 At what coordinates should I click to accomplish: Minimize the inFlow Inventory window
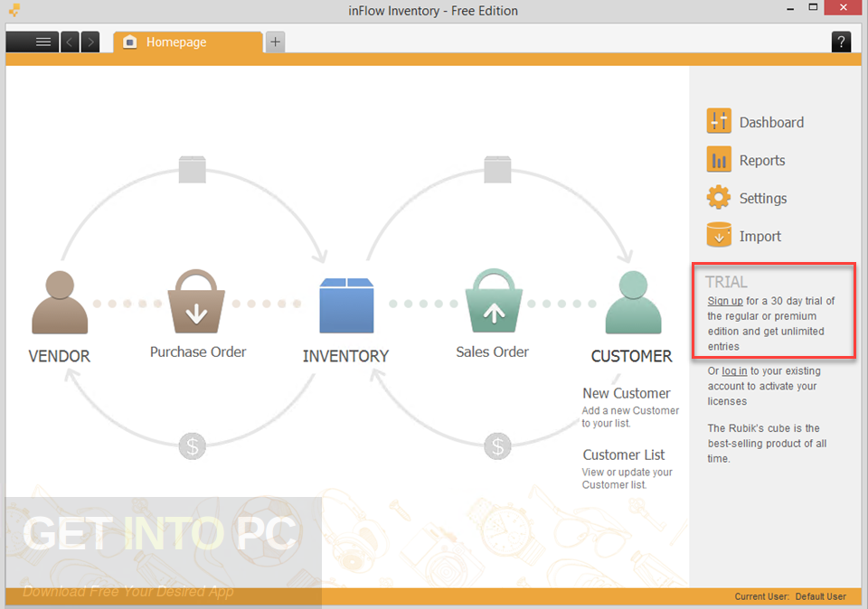point(790,8)
